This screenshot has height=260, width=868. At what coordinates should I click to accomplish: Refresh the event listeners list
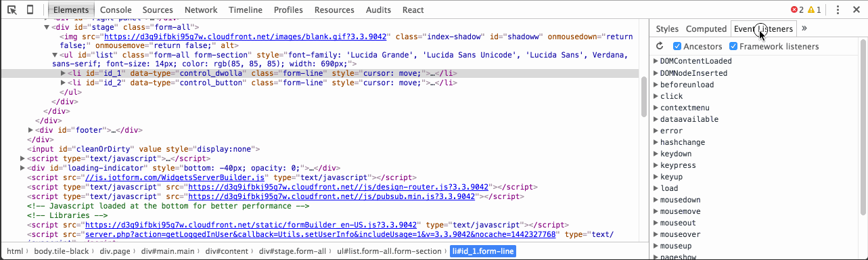pos(660,46)
